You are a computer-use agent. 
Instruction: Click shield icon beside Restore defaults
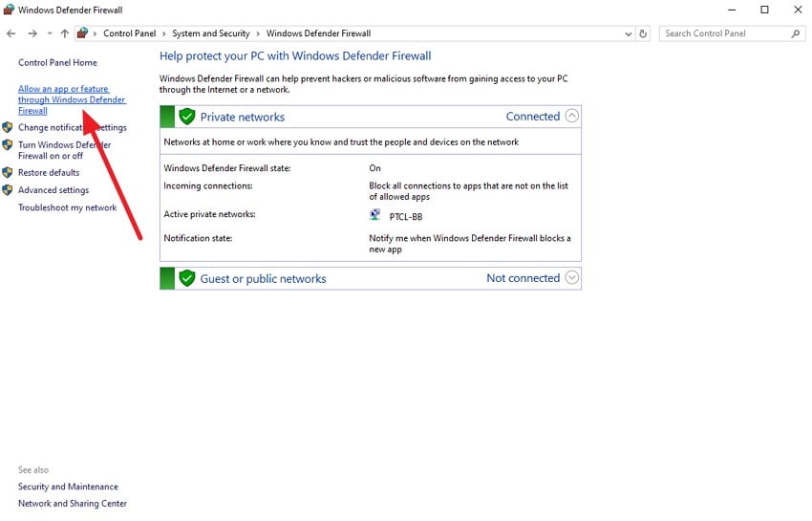coord(8,172)
